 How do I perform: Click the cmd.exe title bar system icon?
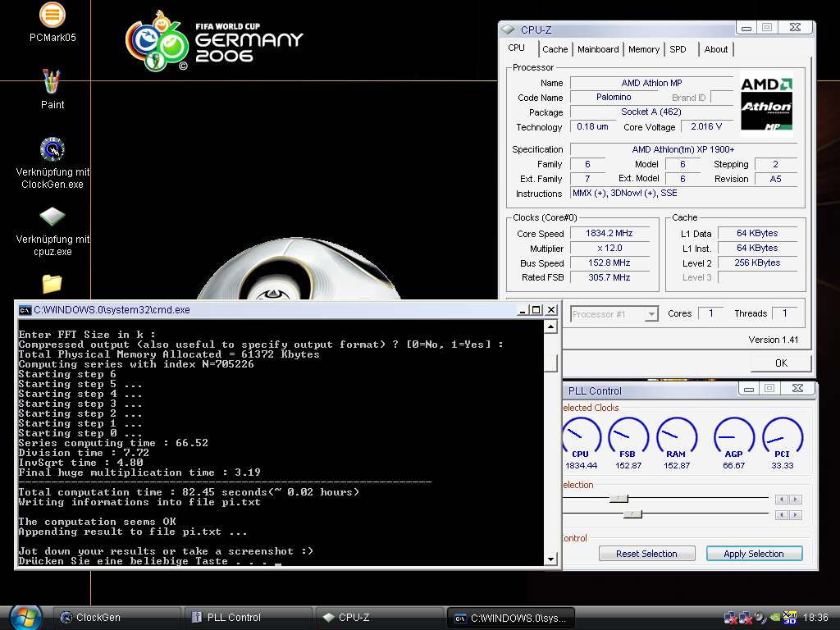[25, 310]
